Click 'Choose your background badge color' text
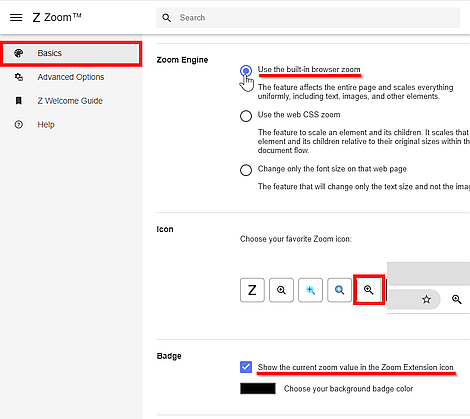Image resolution: width=470 pixels, height=419 pixels. coord(348,389)
